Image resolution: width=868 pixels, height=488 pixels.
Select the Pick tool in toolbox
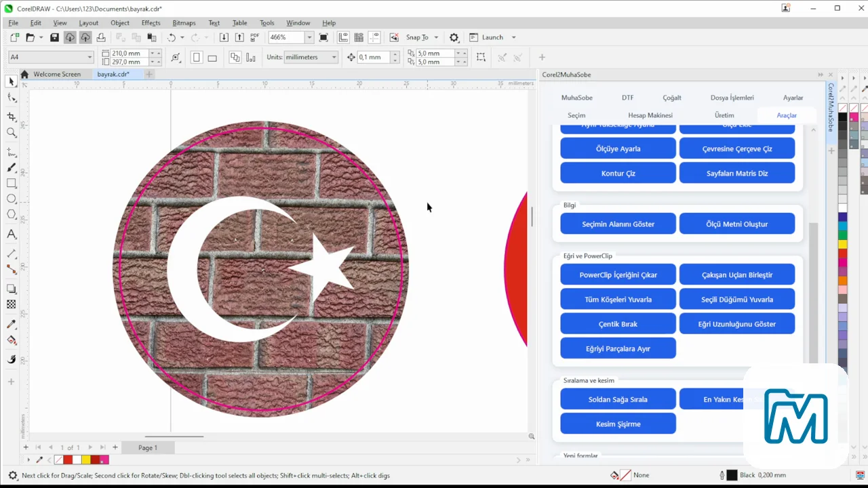pyautogui.click(x=11, y=81)
